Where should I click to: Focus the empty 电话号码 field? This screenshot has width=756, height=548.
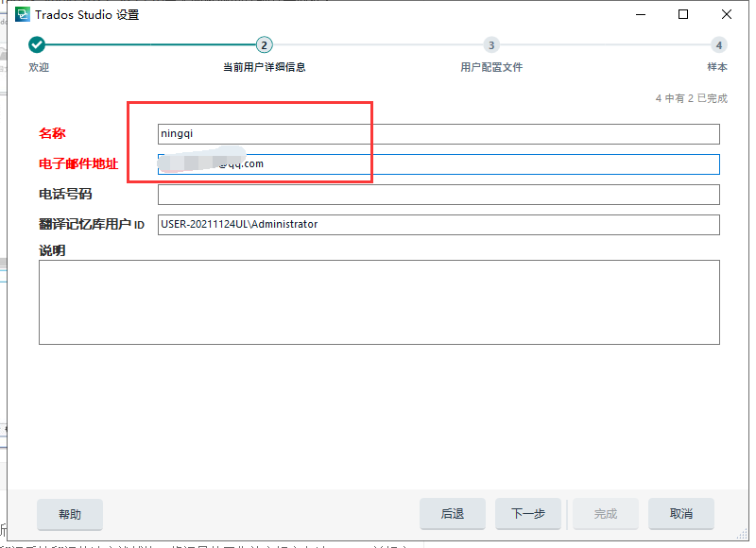438,195
